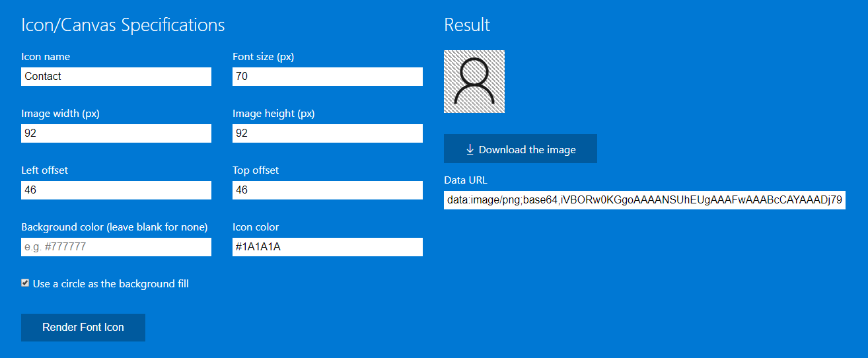Focus the Background color input field
Image resolution: width=868 pixels, height=358 pixels.
tap(116, 247)
